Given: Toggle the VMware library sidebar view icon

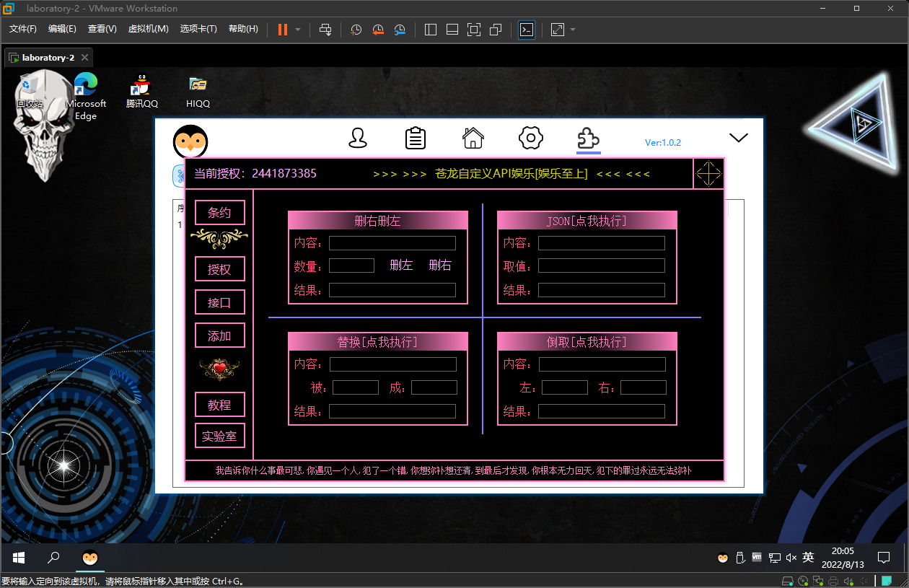Looking at the screenshot, I should 431,30.
